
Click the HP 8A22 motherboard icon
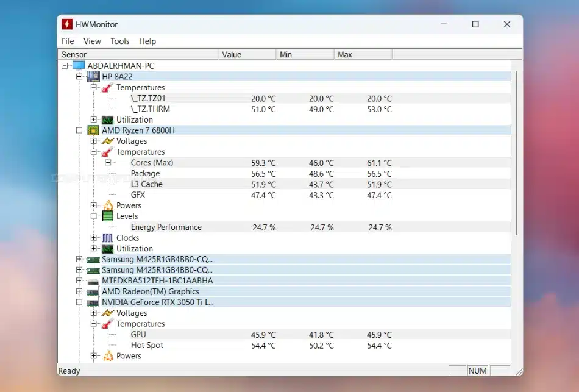(x=93, y=77)
